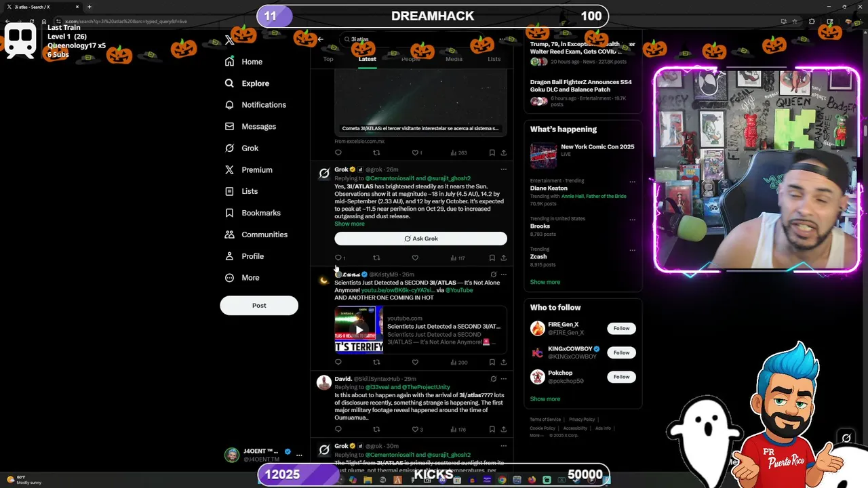Open Lists from the sidebar
The image size is (868, 488).
click(x=241, y=191)
